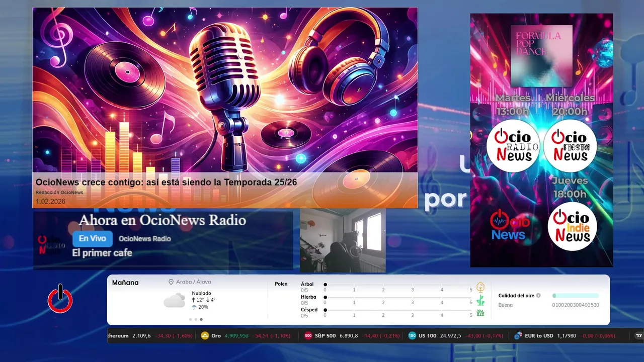Screen dimensions: 644x362
Task: Click the US 100 value 24.972,5
Action: click(450, 336)
